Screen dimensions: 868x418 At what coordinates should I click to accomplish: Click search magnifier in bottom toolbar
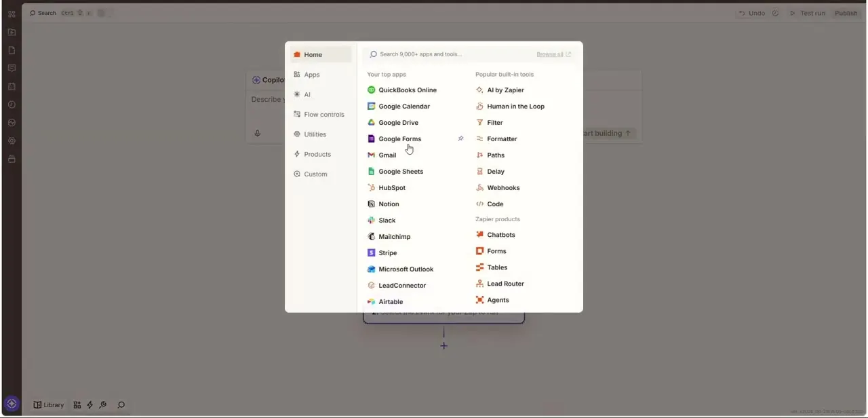[121, 404]
